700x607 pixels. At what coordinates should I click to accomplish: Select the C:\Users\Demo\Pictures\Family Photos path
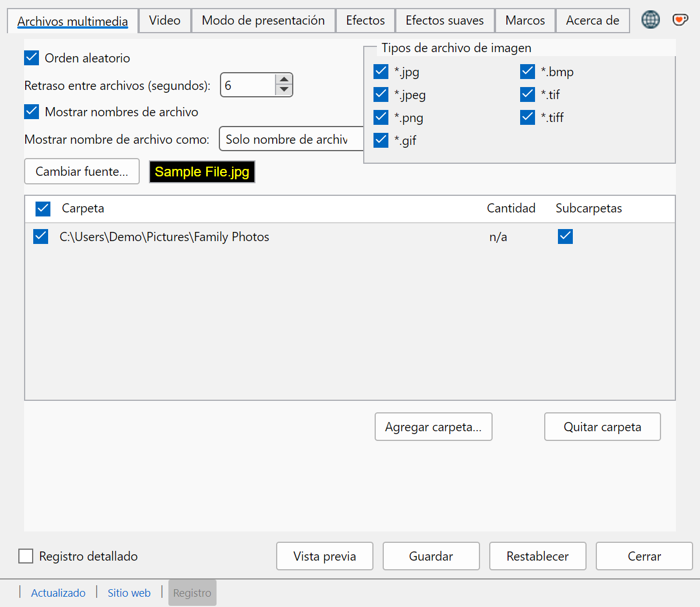(x=164, y=237)
